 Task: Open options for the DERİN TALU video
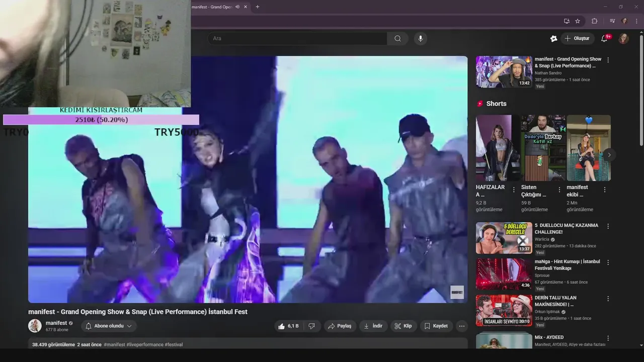(x=608, y=299)
